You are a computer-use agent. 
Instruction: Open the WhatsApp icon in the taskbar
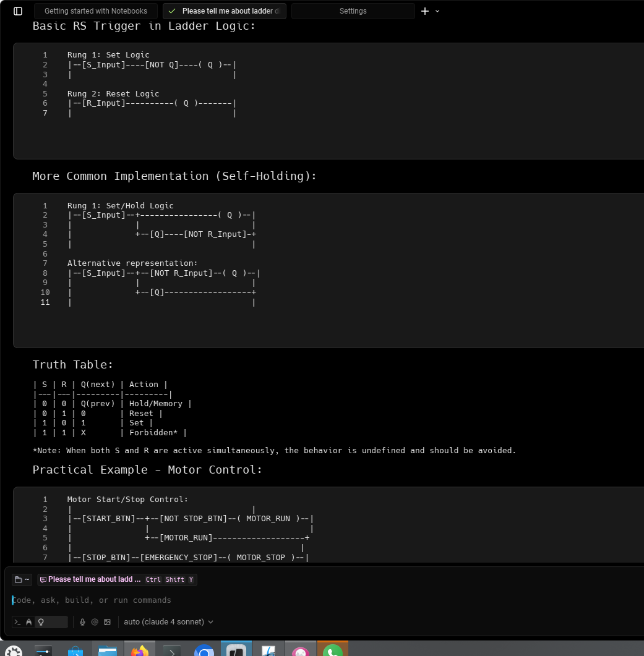pyautogui.click(x=333, y=650)
